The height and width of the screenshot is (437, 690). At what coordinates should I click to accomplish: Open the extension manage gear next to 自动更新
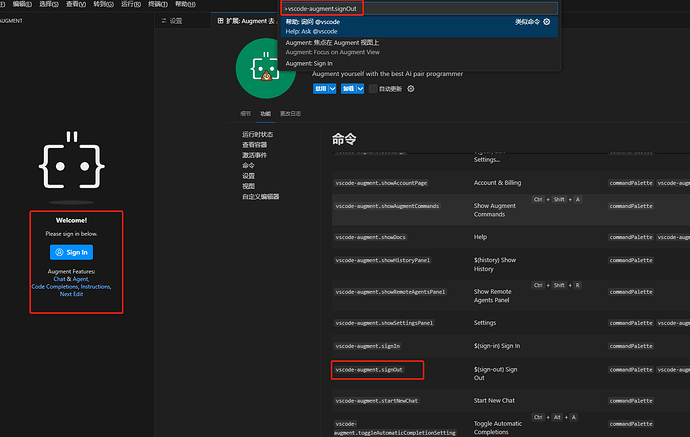(x=411, y=89)
